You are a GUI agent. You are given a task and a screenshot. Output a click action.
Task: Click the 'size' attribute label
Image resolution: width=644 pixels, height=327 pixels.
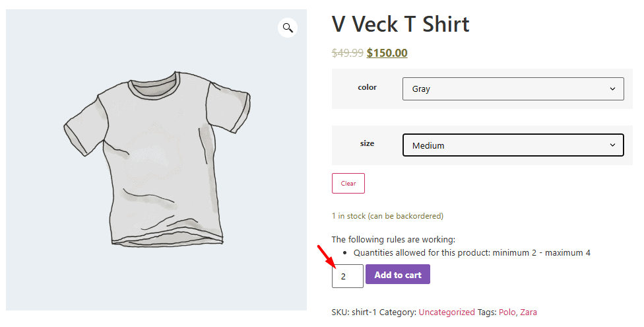tap(367, 143)
